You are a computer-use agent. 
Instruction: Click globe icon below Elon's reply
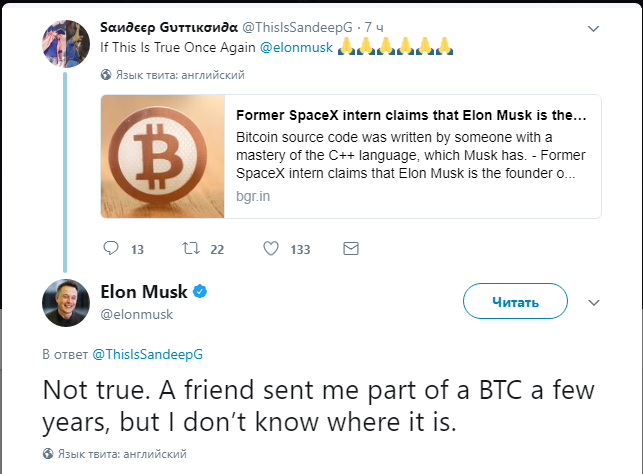(x=48, y=454)
